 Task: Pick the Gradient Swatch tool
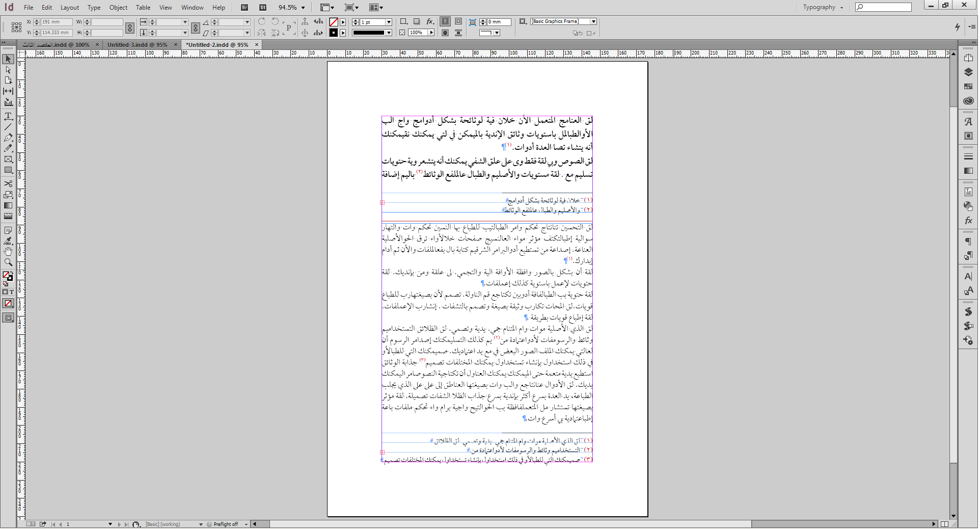pos(8,205)
